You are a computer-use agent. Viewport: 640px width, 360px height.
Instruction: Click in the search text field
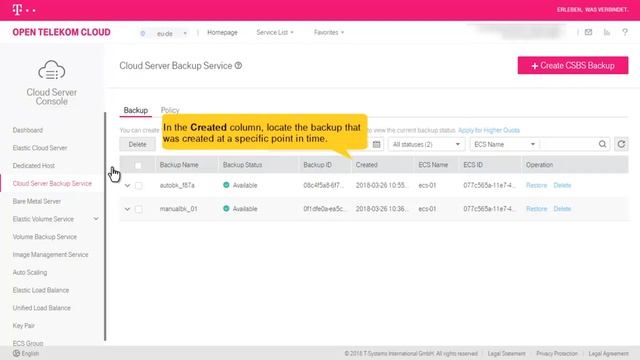click(x=568, y=144)
